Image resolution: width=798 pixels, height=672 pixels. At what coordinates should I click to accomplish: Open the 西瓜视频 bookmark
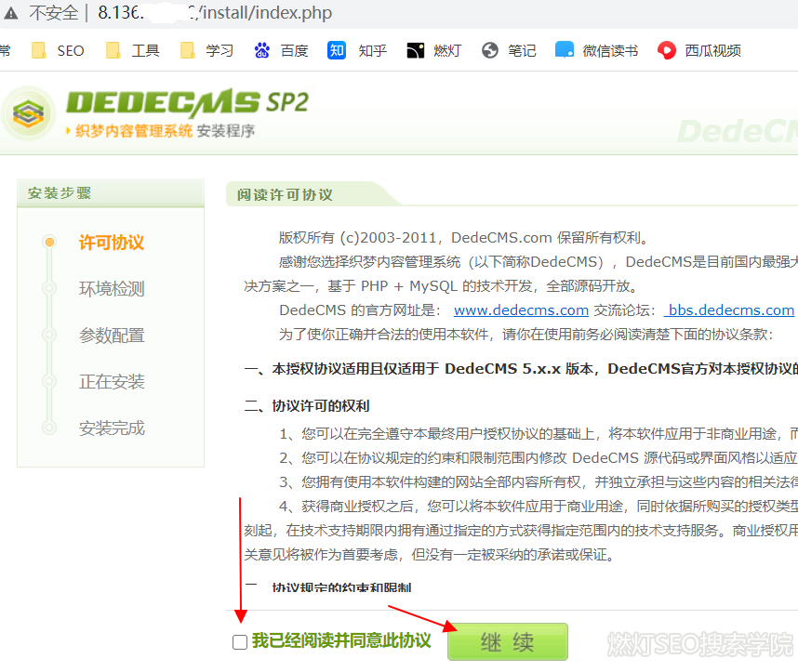pyautogui.click(x=700, y=50)
